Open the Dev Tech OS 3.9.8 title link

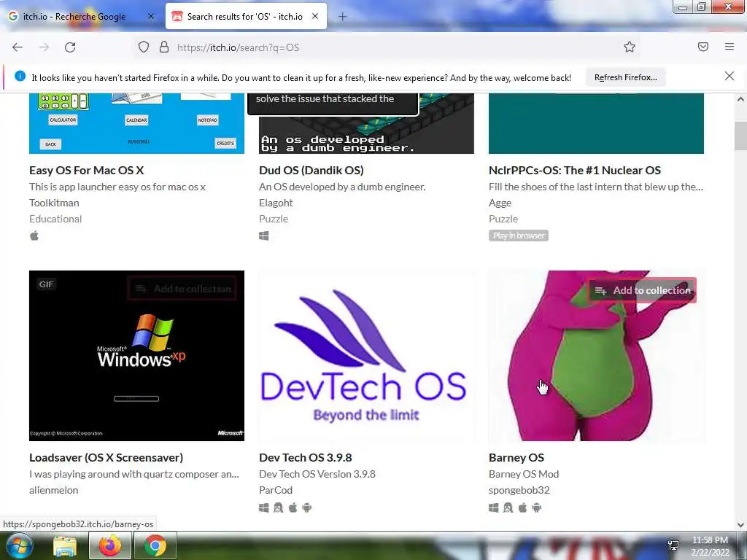pos(306,458)
